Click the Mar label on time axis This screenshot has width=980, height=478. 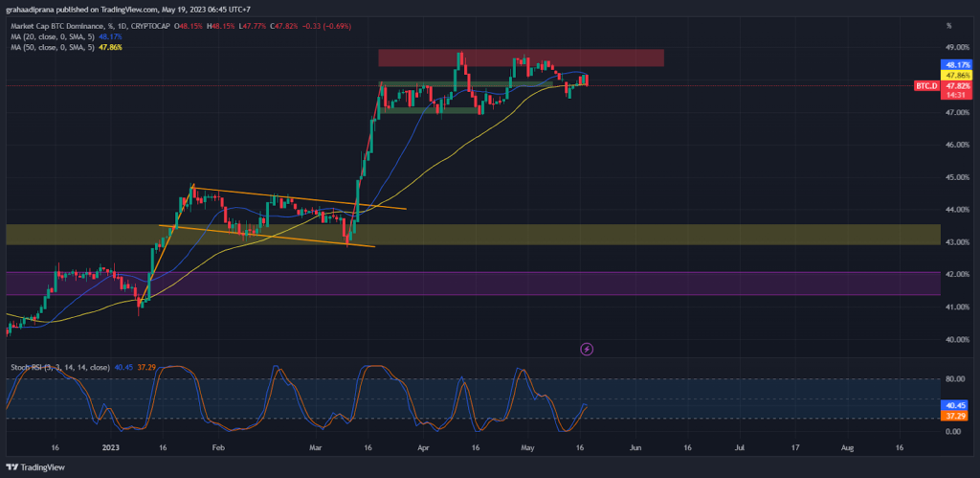[316, 448]
